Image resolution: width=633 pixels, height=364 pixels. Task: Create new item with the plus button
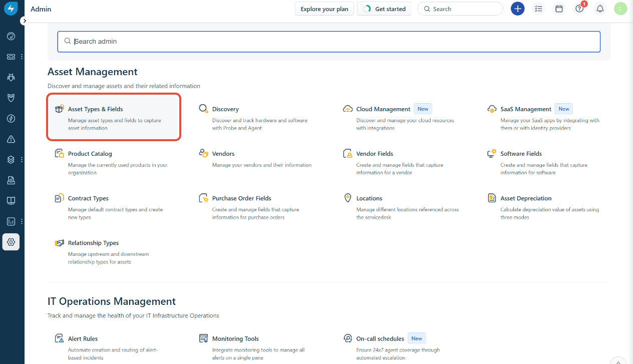pos(517,9)
